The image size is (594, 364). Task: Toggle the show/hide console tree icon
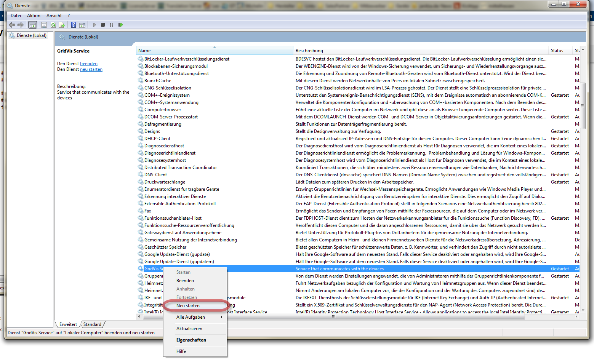pos(33,25)
